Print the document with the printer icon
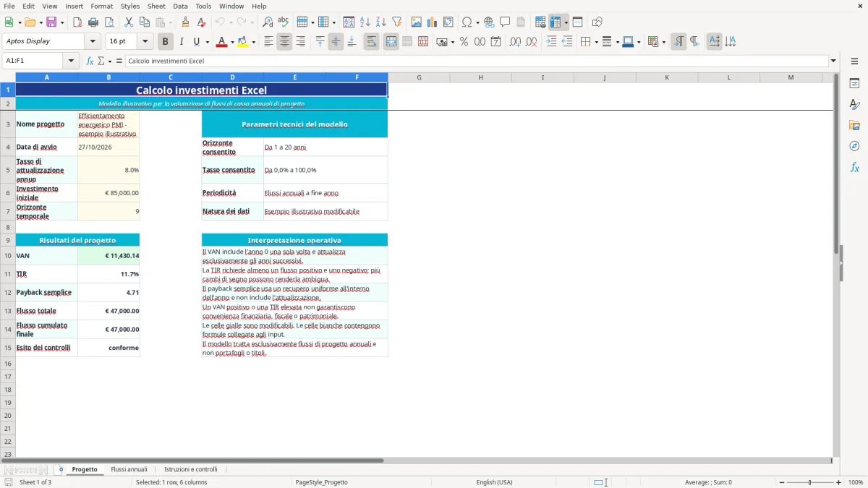This screenshot has width=868, height=488. coord(93,22)
